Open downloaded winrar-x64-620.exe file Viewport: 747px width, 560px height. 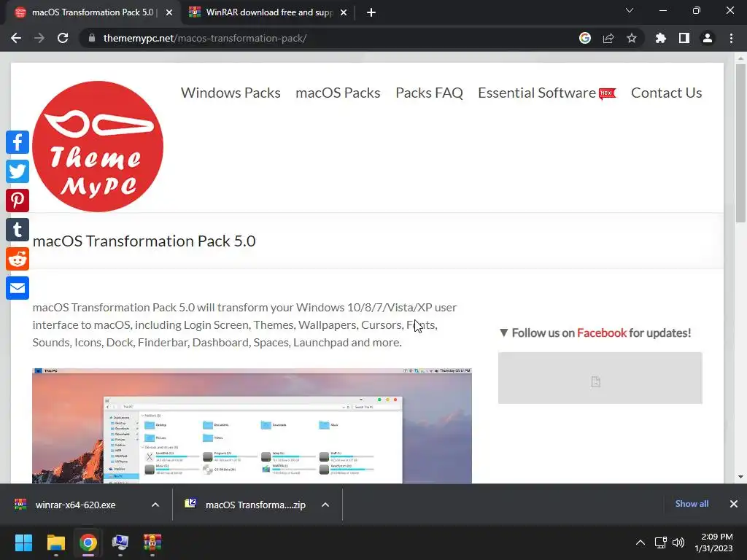[76, 505]
